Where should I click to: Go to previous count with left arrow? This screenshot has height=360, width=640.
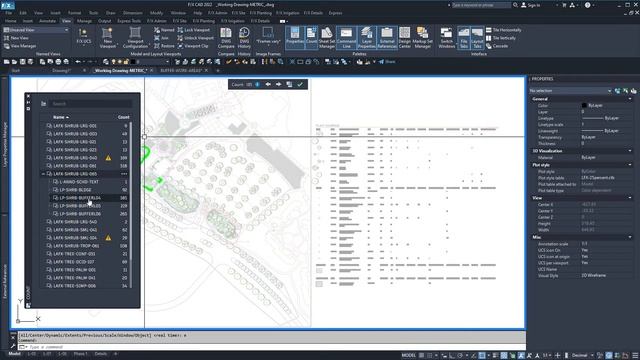[268, 84]
